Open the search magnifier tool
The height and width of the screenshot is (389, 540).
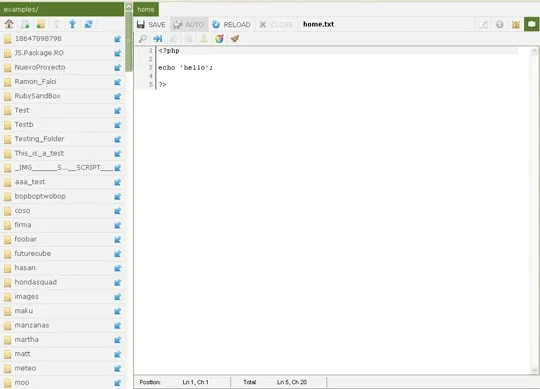pyautogui.click(x=142, y=39)
